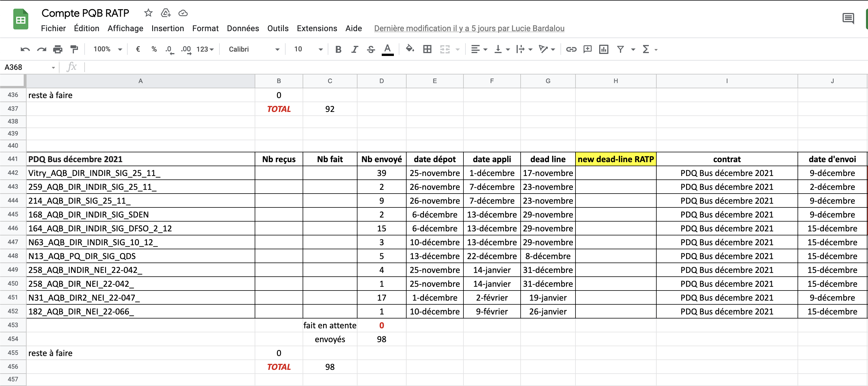868x386 pixels.
Task: Open the comment history icon
Action: [x=848, y=18]
